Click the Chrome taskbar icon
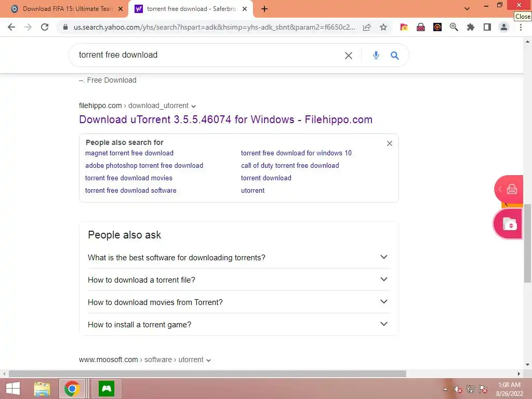 click(72, 389)
